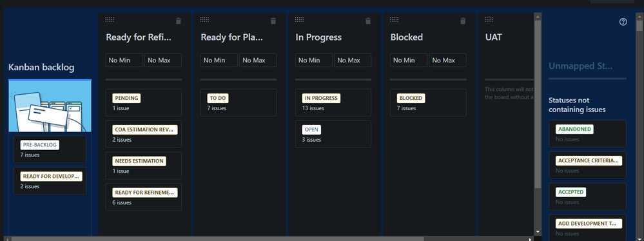Click the horizontal scrollbar left arrow

pyautogui.click(x=7, y=238)
